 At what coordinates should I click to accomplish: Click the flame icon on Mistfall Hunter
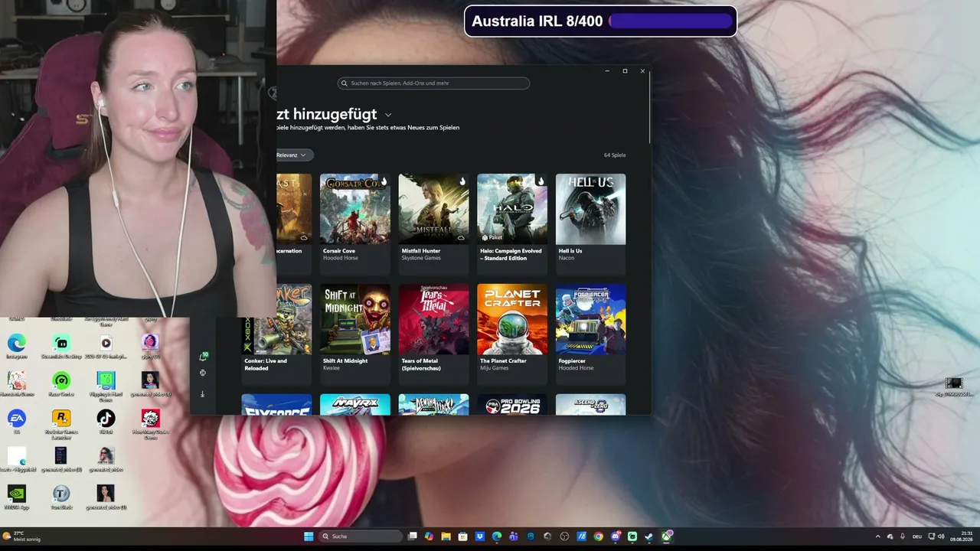coord(462,181)
